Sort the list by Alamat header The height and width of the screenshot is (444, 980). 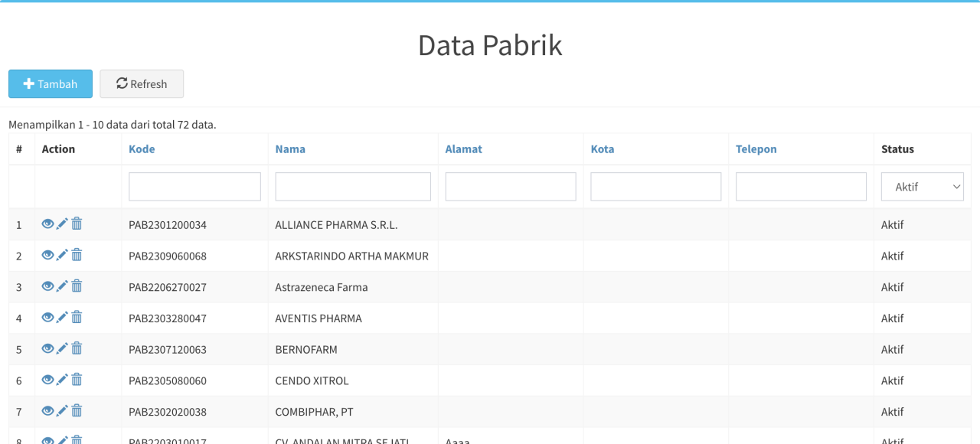[463, 149]
